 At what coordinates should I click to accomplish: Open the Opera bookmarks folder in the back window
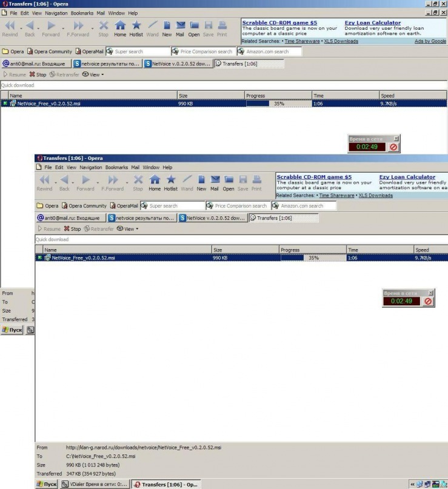tap(13, 52)
